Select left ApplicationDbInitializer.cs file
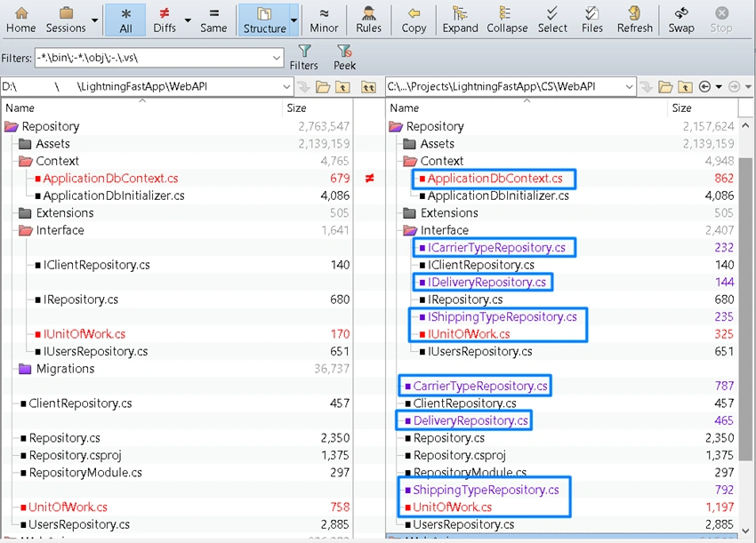The width and height of the screenshot is (756, 543). click(x=114, y=196)
